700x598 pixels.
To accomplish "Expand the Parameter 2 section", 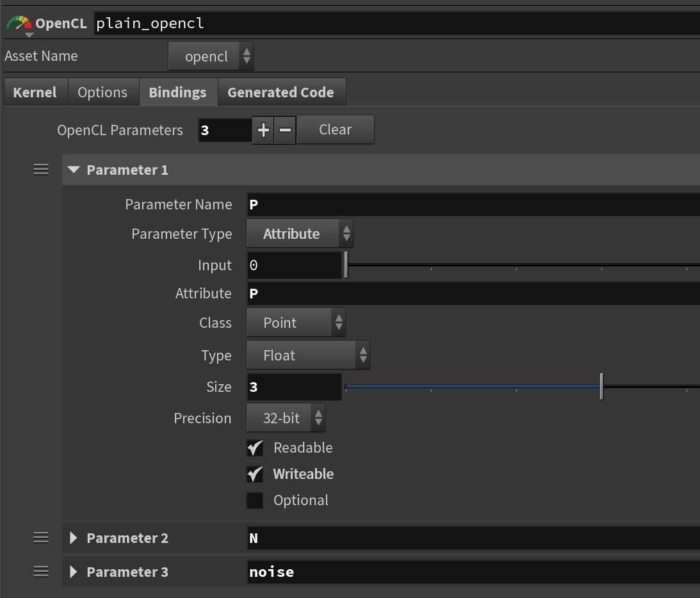I will point(74,538).
